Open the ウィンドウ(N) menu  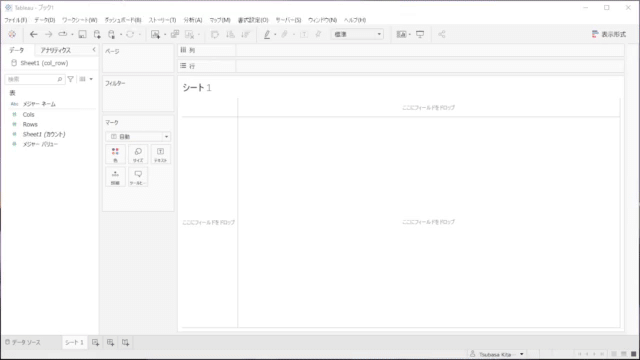322,20
